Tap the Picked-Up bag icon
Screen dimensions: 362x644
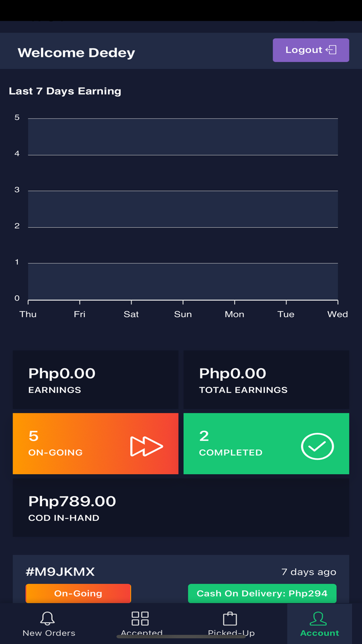[x=230, y=618]
